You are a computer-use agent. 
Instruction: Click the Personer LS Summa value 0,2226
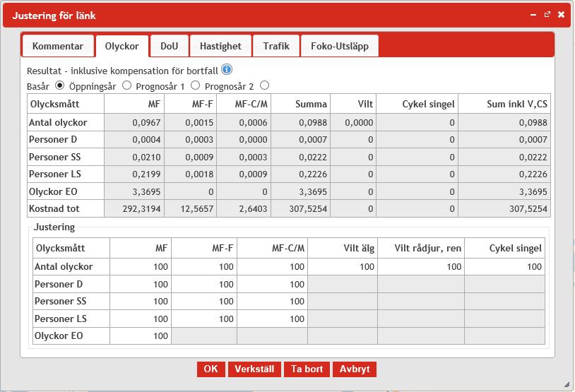(313, 174)
